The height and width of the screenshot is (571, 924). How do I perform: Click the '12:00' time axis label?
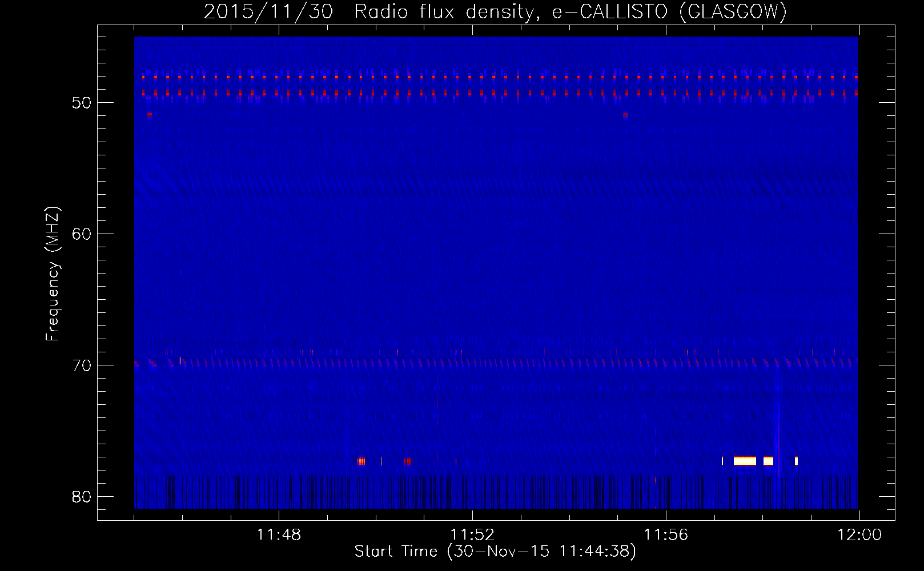click(x=859, y=535)
